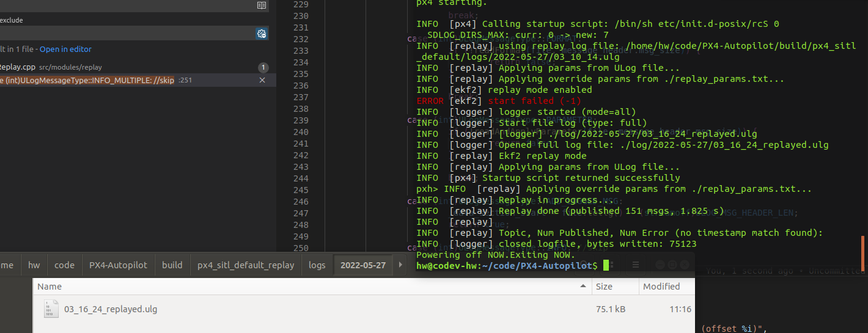The image size is (868, 333).
Task: Click the red 'start failed (-1)' error line
Action: coord(499,101)
